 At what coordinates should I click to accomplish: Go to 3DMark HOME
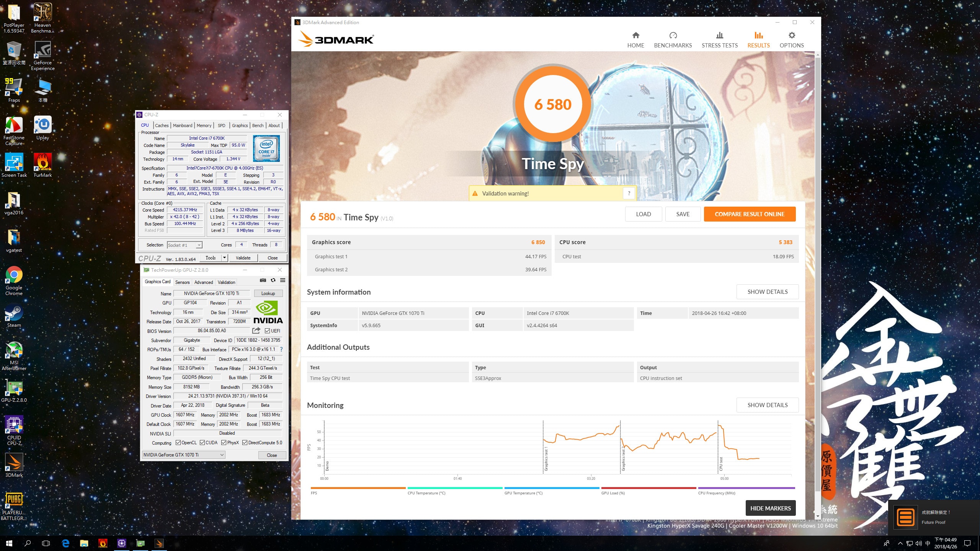[x=635, y=40]
